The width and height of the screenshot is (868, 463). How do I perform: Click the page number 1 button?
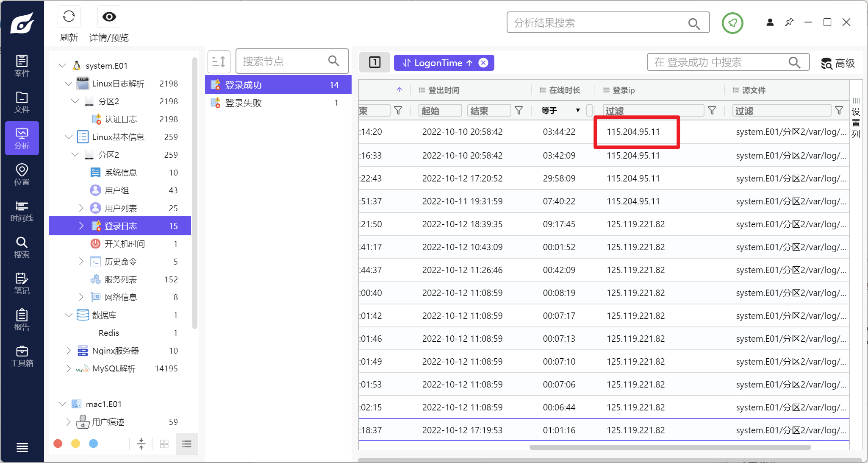point(374,62)
